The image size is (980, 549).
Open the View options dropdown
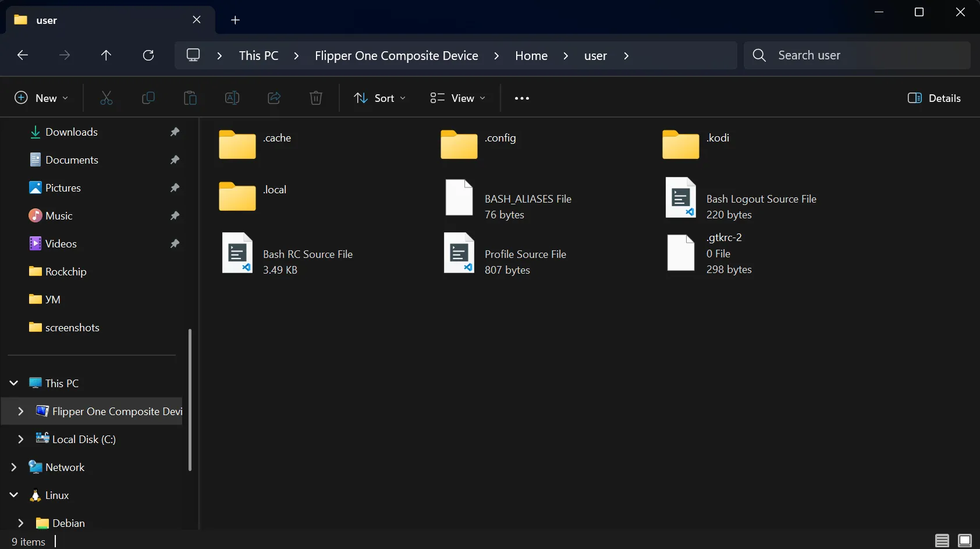point(457,98)
